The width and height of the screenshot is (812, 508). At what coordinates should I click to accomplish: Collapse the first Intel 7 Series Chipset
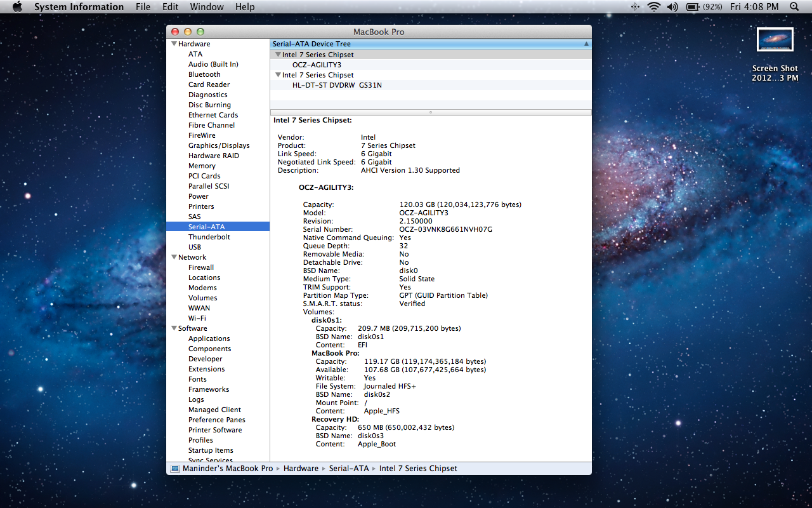click(278, 55)
